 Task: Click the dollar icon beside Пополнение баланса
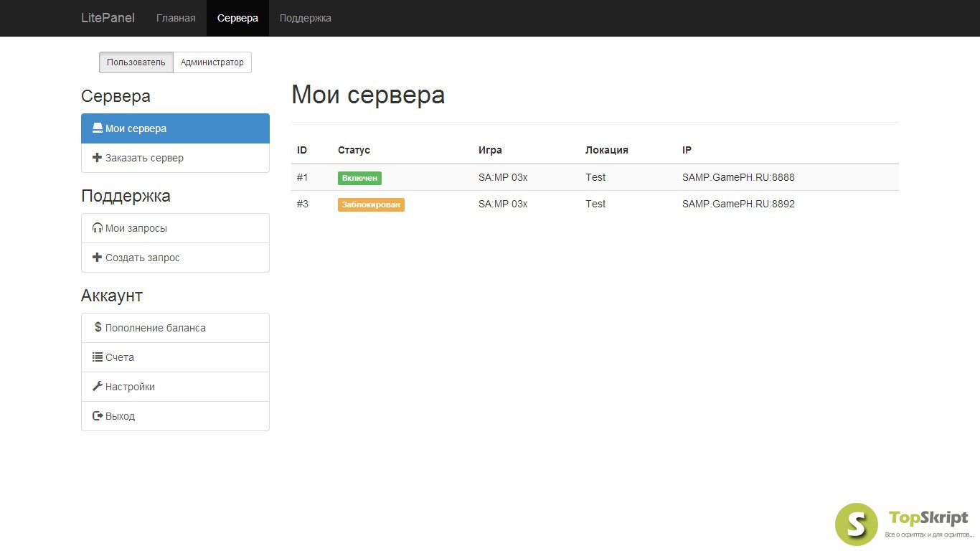[98, 327]
